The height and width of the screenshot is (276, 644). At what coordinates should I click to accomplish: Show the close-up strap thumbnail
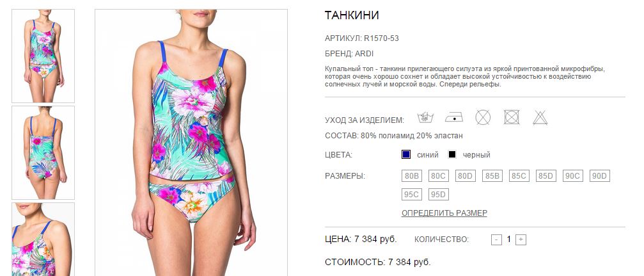pos(43,239)
